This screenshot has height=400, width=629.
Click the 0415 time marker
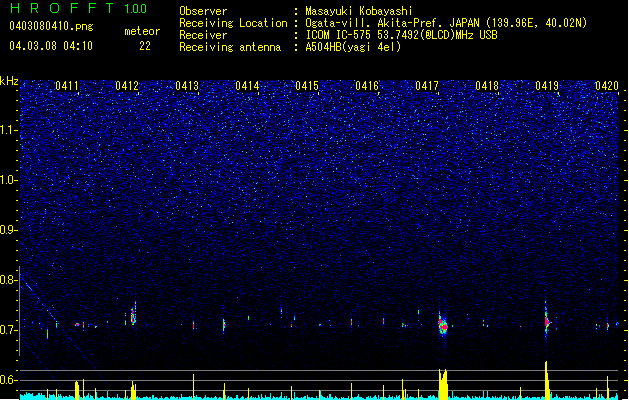click(x=307, y=86)
